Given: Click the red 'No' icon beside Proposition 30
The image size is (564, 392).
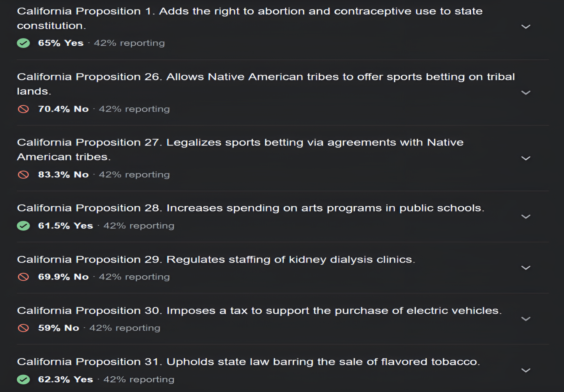Looking at the screenshot, I should [x=24, y=327].
